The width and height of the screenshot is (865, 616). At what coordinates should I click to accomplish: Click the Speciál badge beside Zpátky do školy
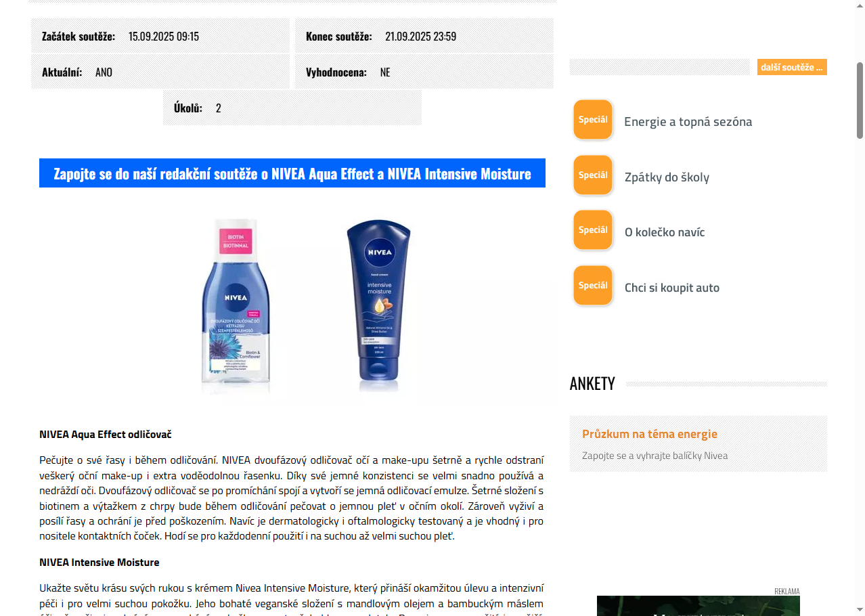coord(593,175)
